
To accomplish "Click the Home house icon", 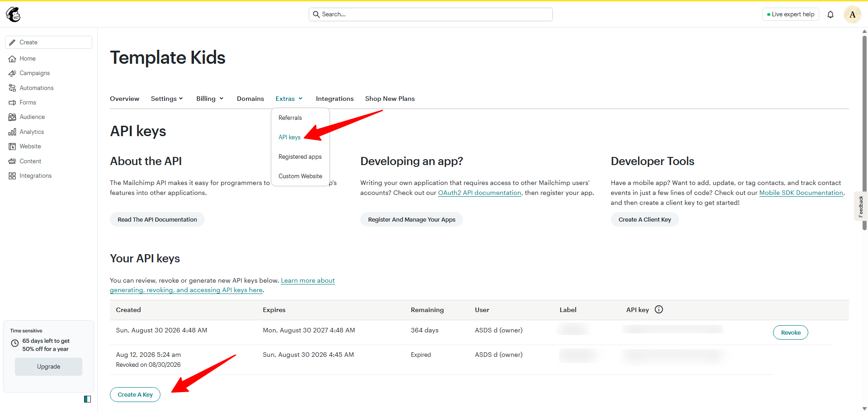I will click(x=12, y=59).
